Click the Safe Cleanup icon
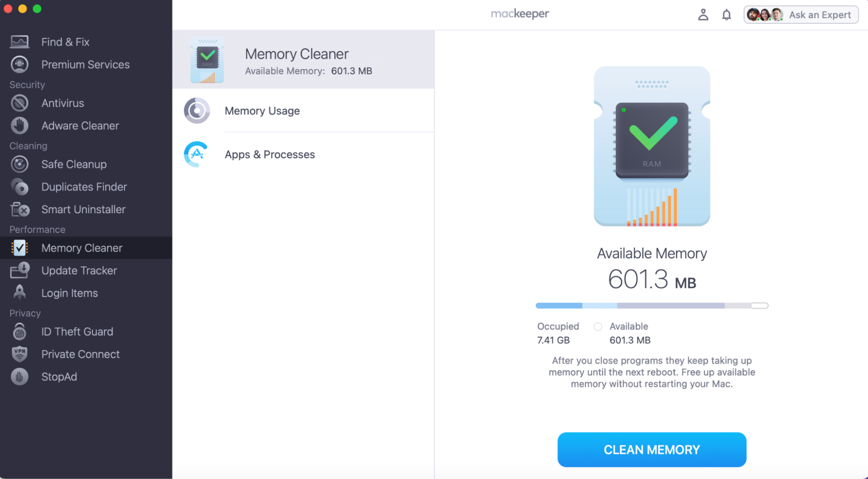Viewport: 868px width, 479px height. (19, 164)
